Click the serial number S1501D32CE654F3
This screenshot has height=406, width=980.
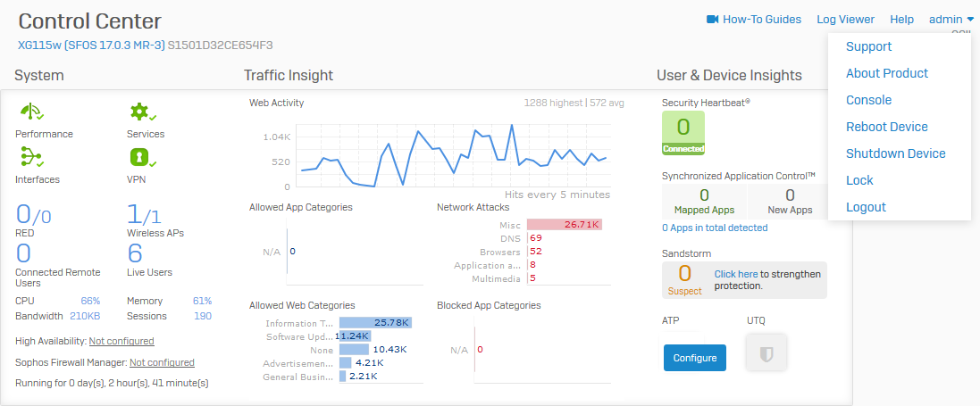point(220,45)
